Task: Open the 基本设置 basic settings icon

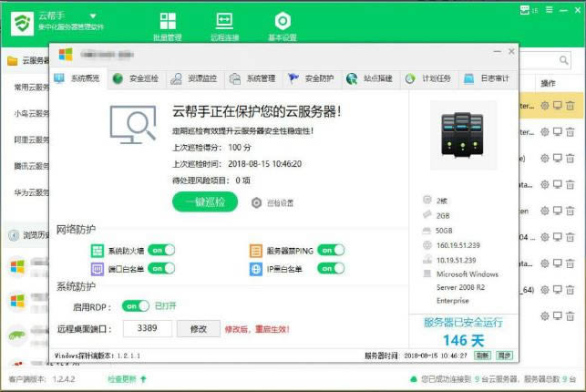Action: (x=283, y=26)
